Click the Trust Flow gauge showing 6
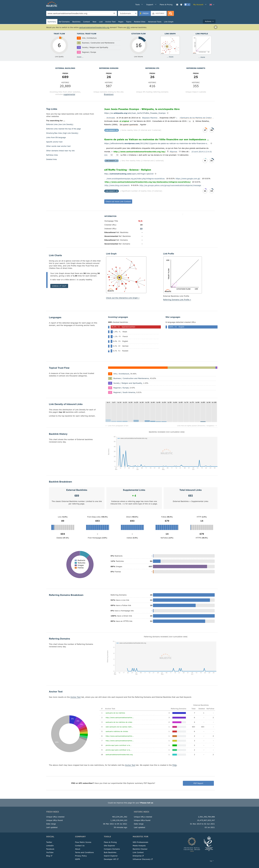This screenshot has width=259, height=868. click(59, 45)
